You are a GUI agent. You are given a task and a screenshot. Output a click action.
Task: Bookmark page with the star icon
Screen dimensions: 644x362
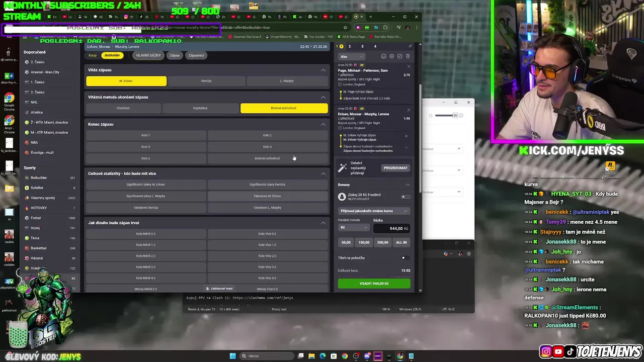coord(345,28)
